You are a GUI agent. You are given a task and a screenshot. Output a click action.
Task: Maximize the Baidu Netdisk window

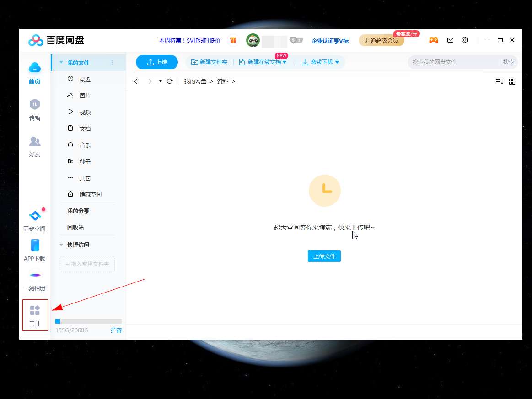click(x=500, y=40)
